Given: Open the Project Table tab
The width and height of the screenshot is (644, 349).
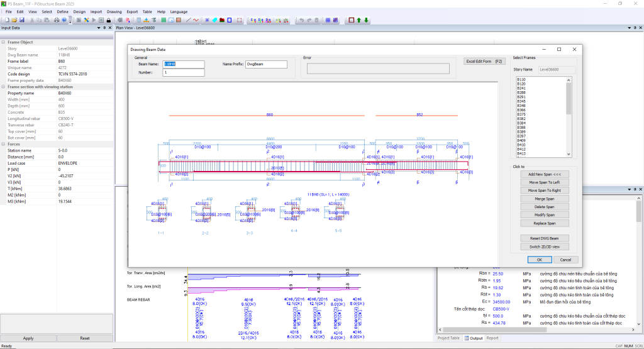Looking at the screenshot, I should point(449,338).
